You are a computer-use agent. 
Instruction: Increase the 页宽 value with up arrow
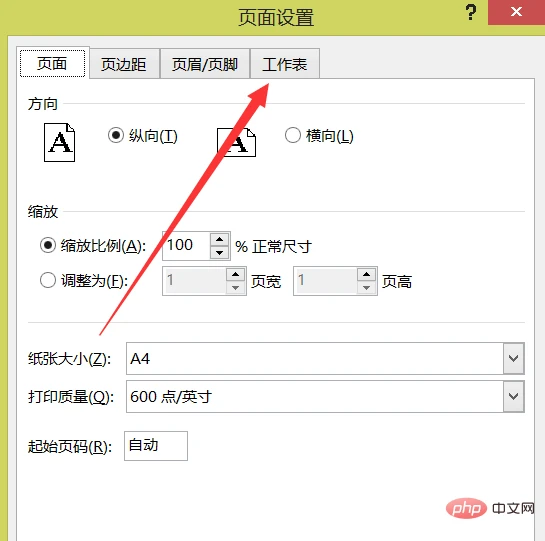[x=236, y=275]
